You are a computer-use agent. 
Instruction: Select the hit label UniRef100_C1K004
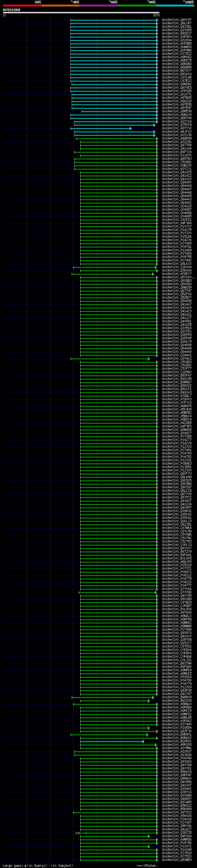point(176,267)
